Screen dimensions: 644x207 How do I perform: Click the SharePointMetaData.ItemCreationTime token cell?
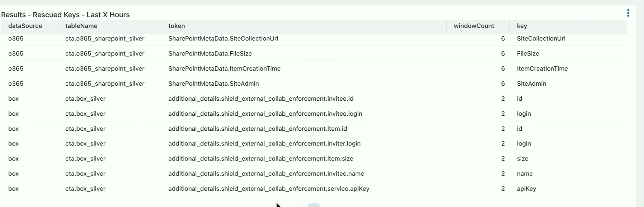pos(224,68)
